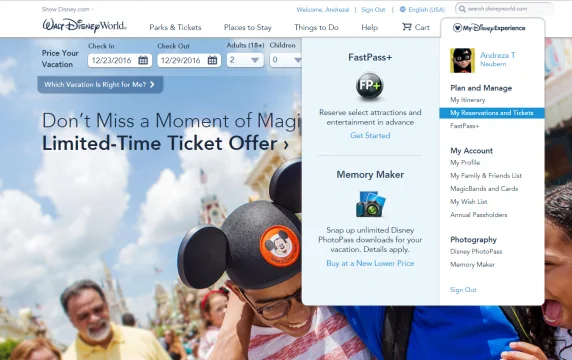Click the FastPass+ heading
The width and height of the screenshot is (572, 360).
[370, 57]
